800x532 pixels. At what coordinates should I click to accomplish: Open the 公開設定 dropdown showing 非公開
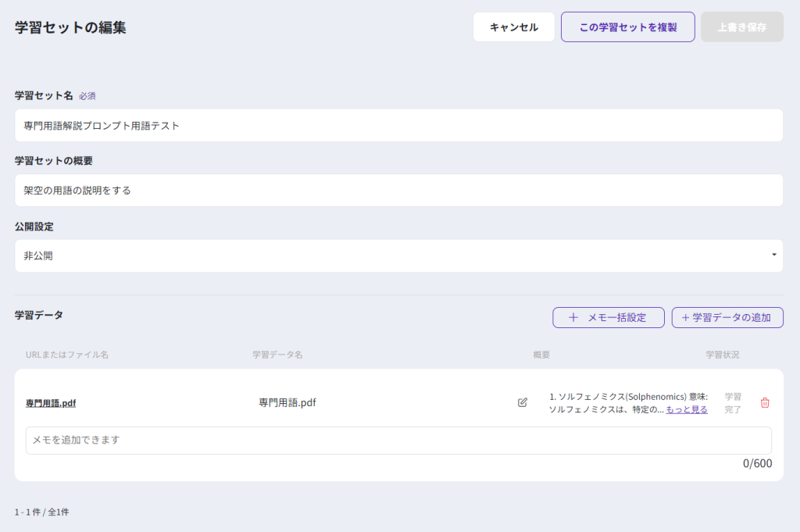(x=398, y=255)
